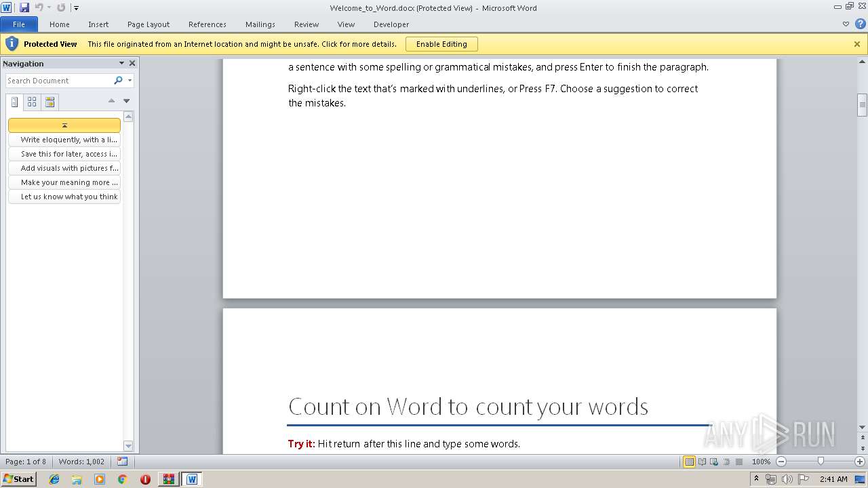The height and width of the screenshot is (488, 868).
Task: Click the Protected View message for more details
Action: 242,44
